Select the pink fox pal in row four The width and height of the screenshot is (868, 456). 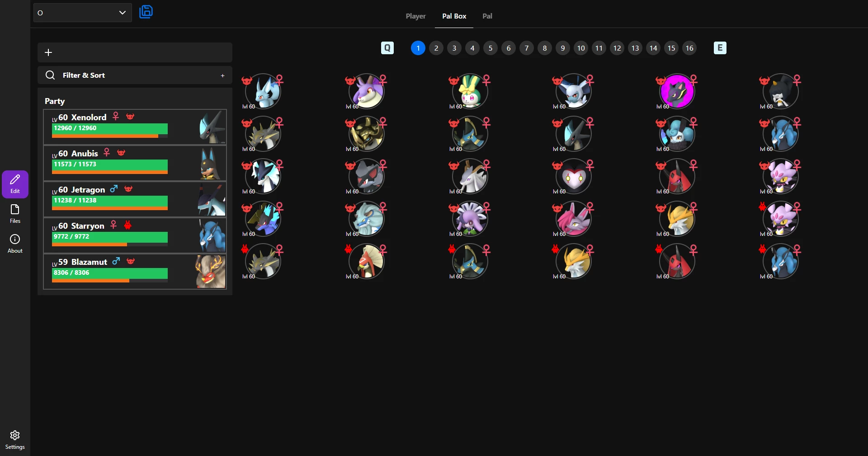click(x=573, y=219)
